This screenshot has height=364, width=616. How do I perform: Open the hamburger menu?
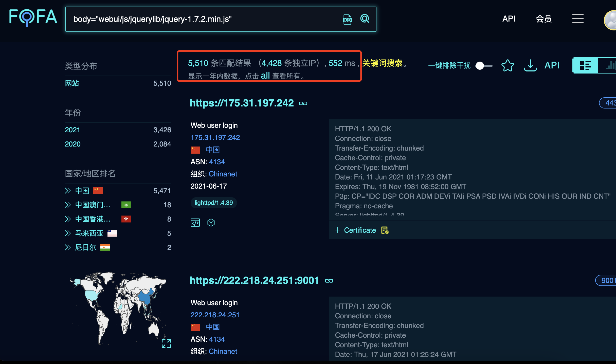click(x=578, y=19)
